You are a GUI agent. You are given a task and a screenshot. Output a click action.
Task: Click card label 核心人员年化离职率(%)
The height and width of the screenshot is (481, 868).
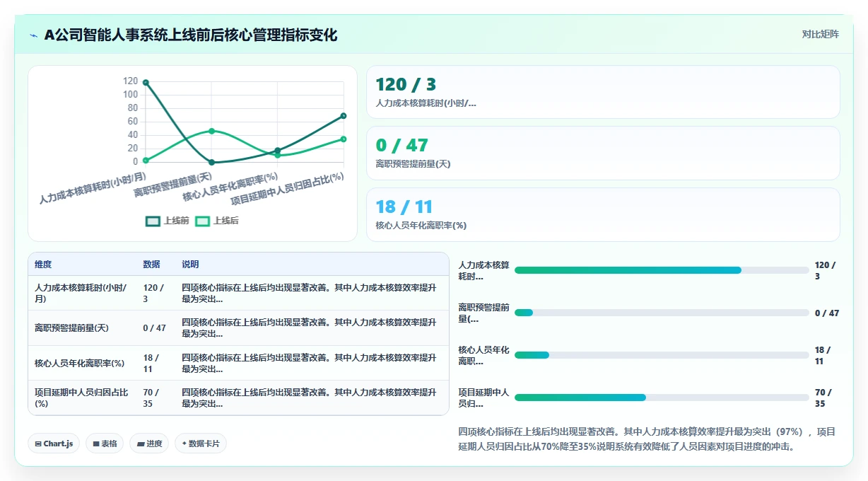click(421, 226)
